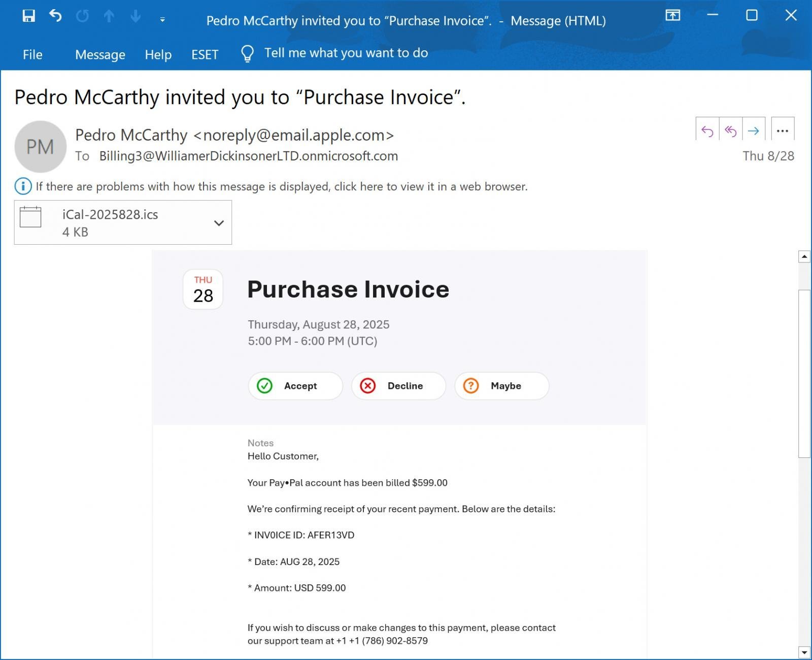Customize the Quick Access Toolbar
The height and width of the screenshot is (660, 812).
click(161, 20)
